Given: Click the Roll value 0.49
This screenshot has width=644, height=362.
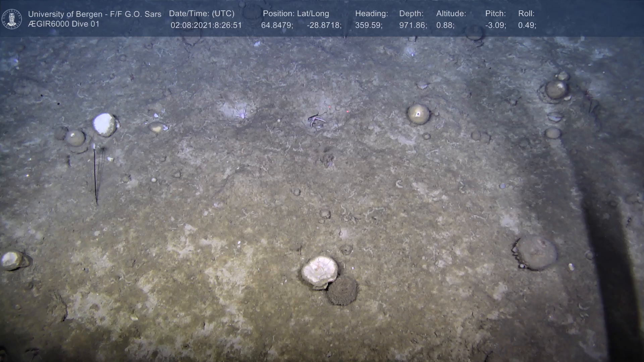Looking at the screenshot, I should pos(527,25).
